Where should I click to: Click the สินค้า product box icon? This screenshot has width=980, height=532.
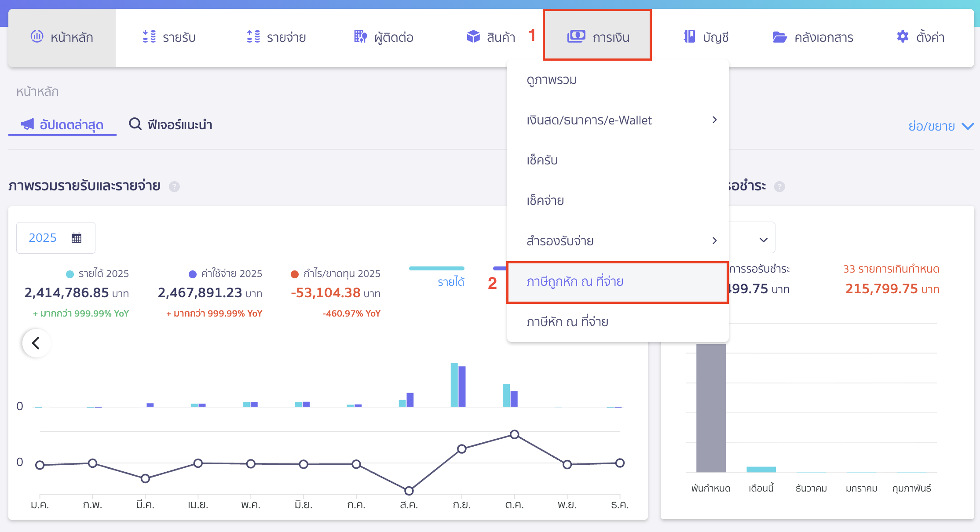(473, 36)
